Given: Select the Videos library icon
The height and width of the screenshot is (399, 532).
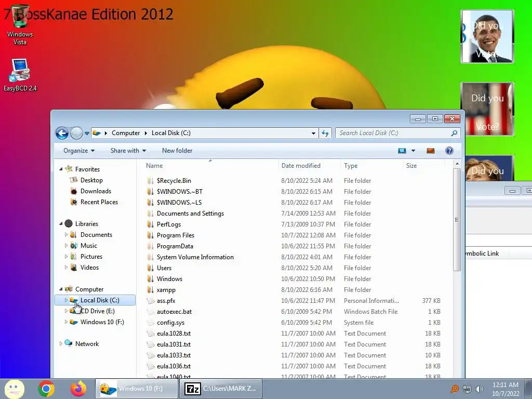Looking at the screenshot, I should point(74,268).
